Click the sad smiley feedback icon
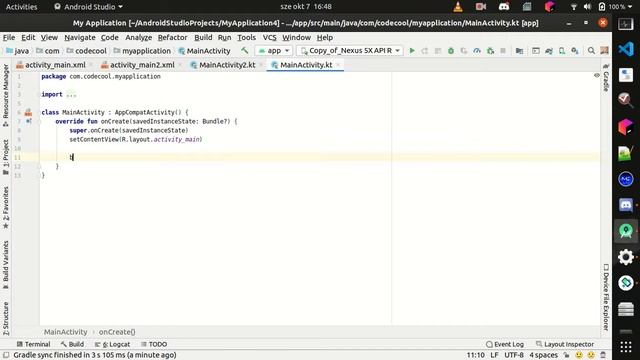 [591, 355]
